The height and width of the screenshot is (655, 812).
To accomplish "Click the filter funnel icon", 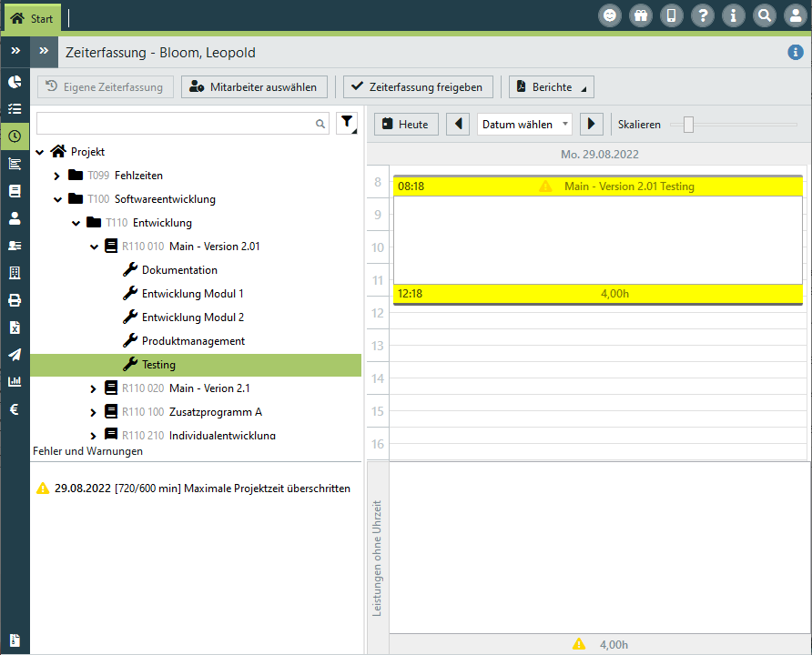I will click(347, 124).
